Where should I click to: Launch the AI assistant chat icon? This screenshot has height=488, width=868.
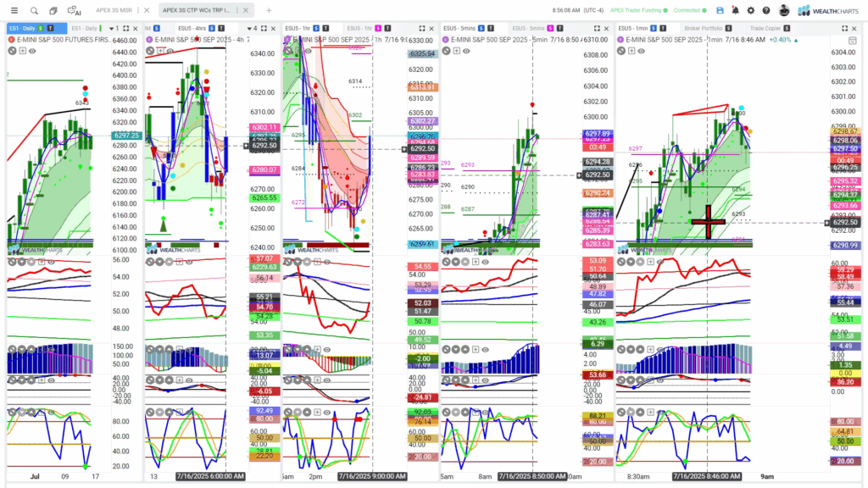[74, 10]
